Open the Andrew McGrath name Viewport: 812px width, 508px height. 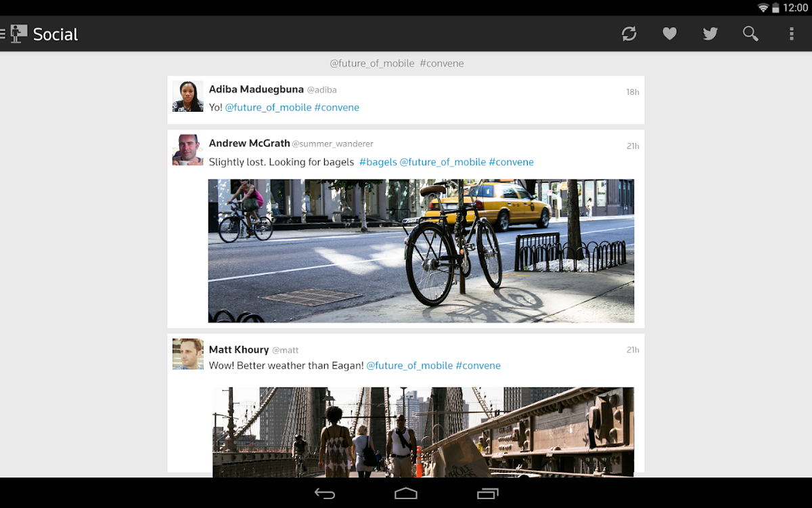pos(249,144)
